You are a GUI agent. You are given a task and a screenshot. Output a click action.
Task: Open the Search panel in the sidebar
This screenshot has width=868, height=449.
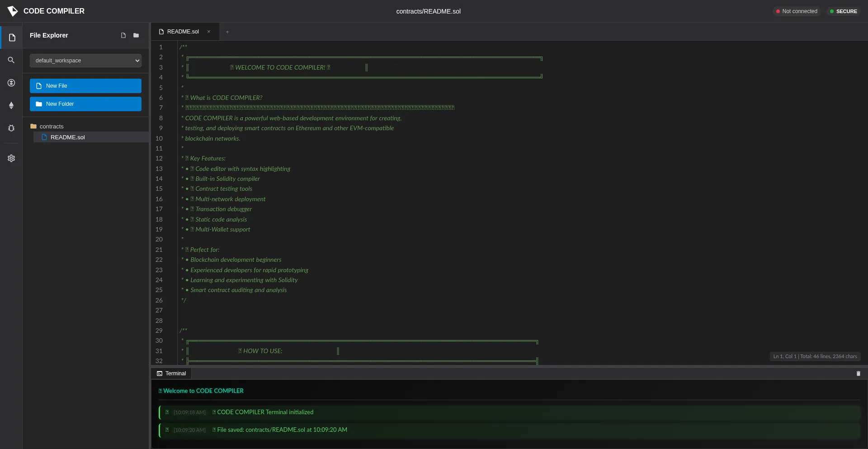coord(11,60)
